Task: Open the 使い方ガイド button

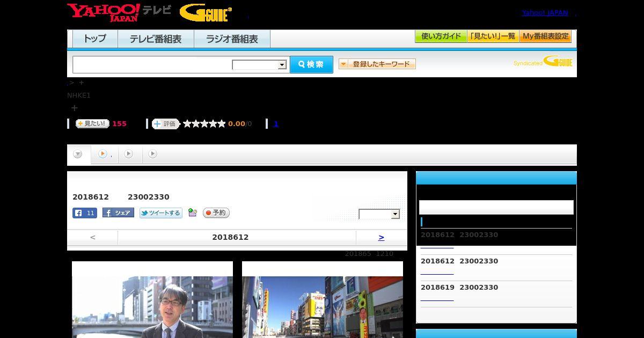Action: tap(441, 36)
